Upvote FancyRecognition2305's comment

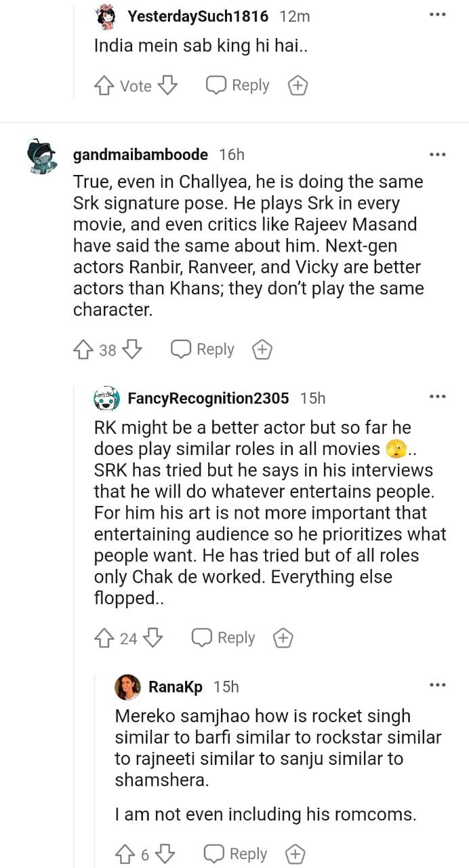click(x=104, y=638)
